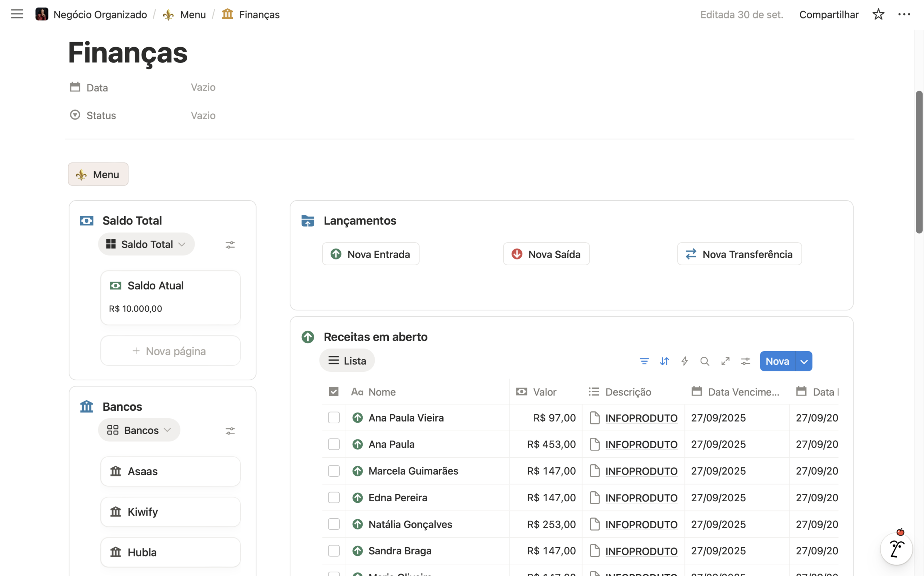Click the page vertical scrollbar
This screenshot has width=924, height=576.
coord(919,162)
